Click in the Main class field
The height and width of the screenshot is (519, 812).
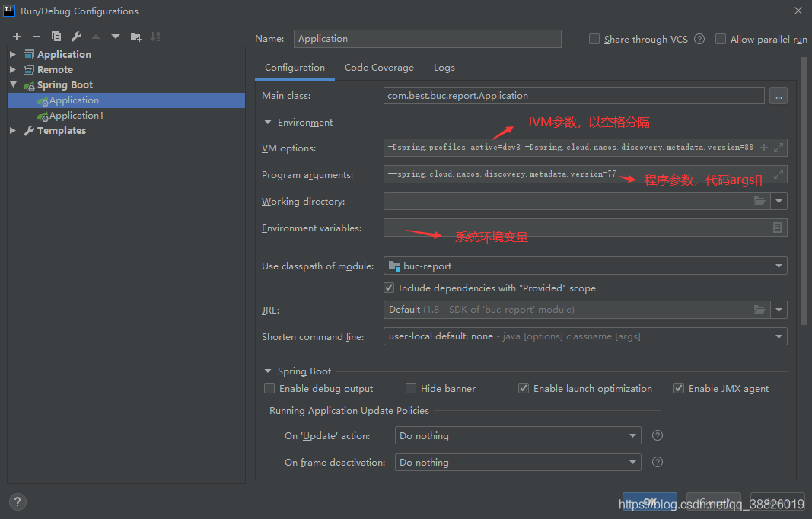(574, 96)
